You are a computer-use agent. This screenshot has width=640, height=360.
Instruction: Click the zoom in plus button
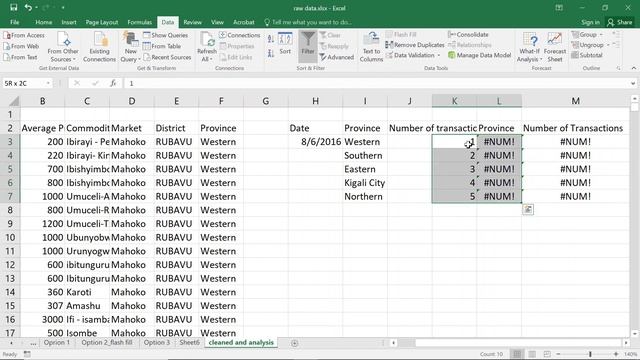click(x=616, y=354)
